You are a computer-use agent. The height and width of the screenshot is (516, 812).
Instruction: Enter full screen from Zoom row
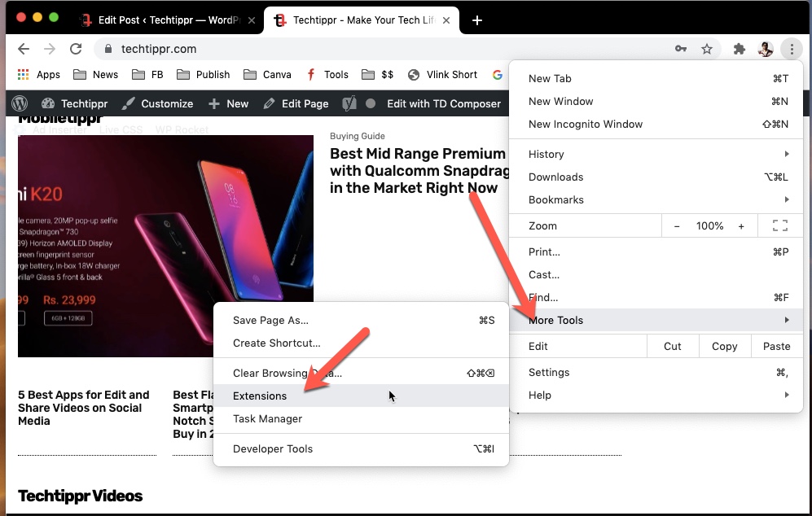(780, 225)
